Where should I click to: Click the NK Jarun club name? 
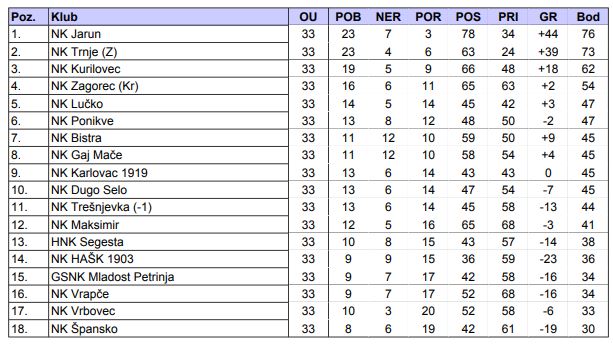coord(76,34)
